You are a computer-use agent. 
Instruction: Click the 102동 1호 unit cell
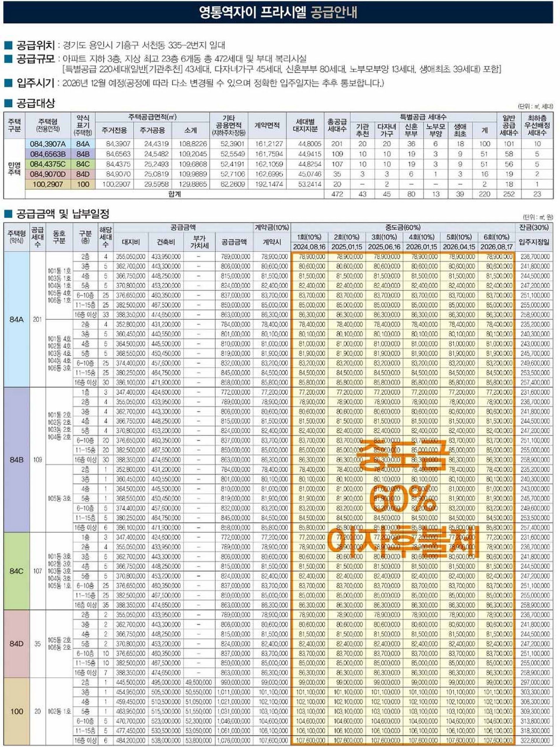60,711
